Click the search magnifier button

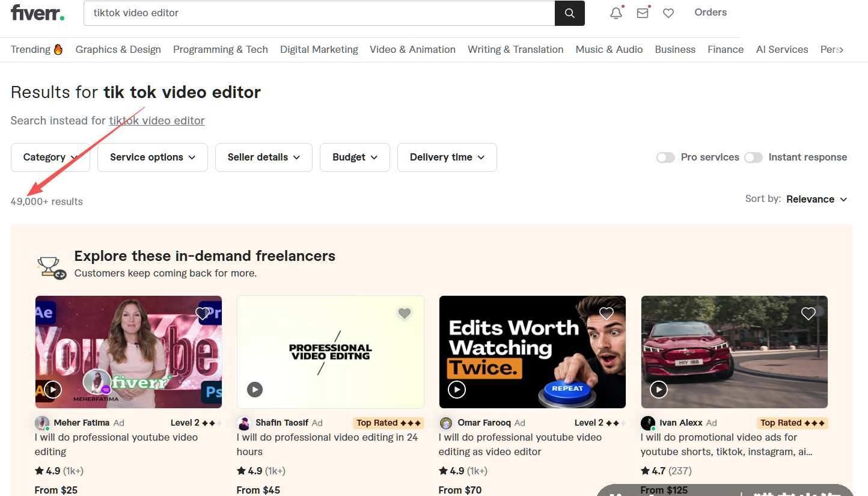click(x=569, y=13)
